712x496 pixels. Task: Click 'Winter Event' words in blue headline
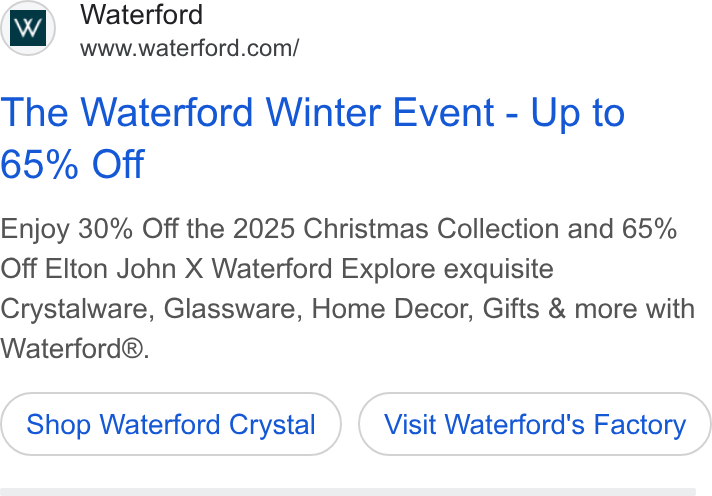tap(380, 112)
